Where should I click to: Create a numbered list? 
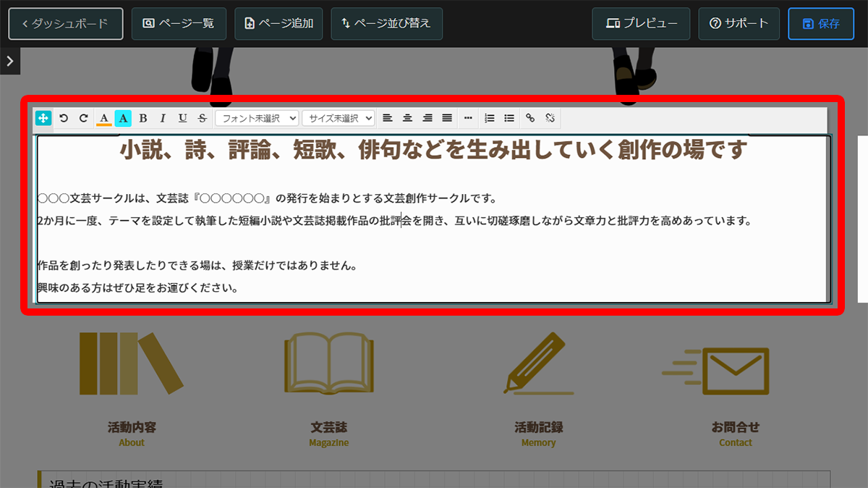(x=489, y=118)
